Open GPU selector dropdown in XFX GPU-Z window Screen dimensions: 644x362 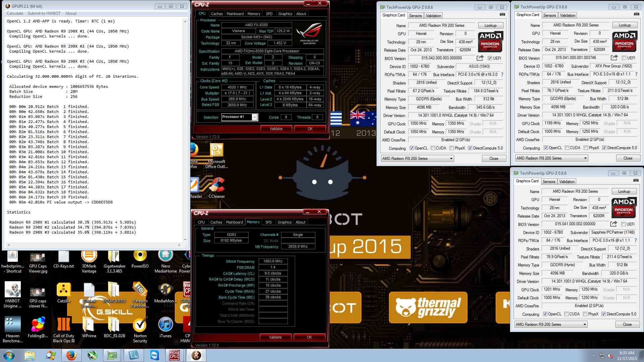tap(552, 158)
